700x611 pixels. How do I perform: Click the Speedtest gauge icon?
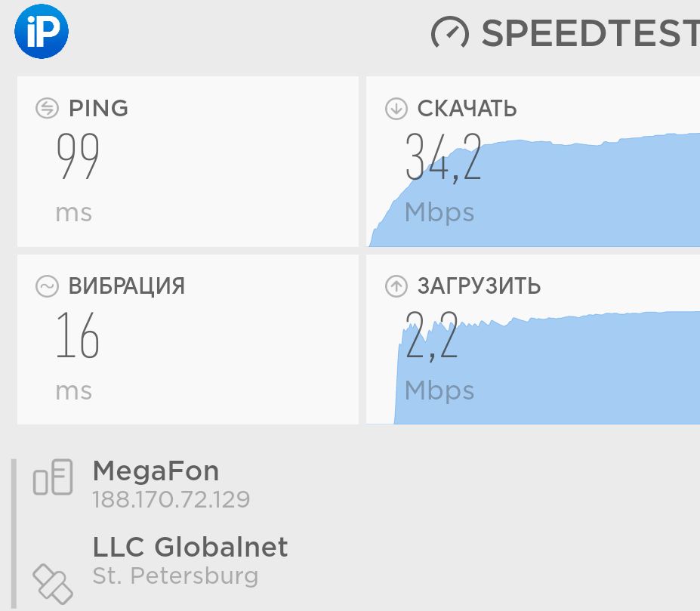450,32
